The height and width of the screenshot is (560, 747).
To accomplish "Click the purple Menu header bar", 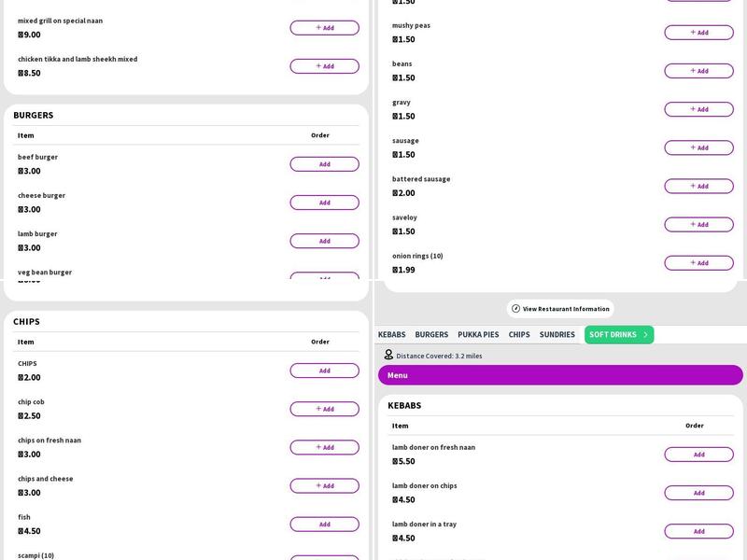I will click(560, 375).
